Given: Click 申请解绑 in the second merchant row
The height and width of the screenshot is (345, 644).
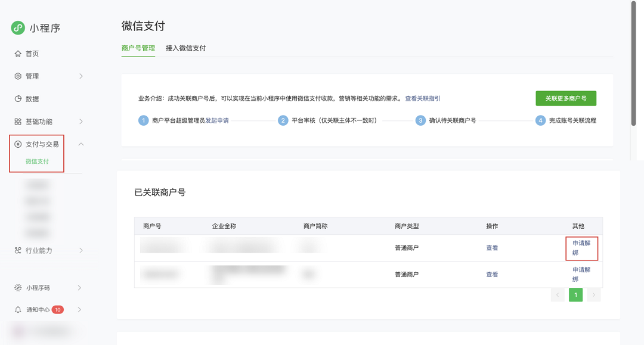Looking at the screenshot, I should 581,275.
